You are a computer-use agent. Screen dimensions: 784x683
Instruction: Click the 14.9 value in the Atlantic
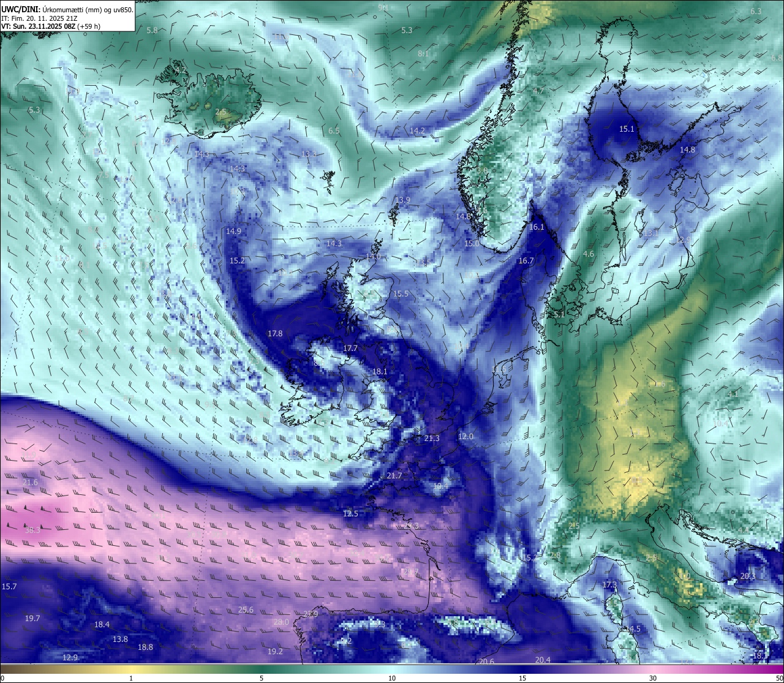[233, 232]
